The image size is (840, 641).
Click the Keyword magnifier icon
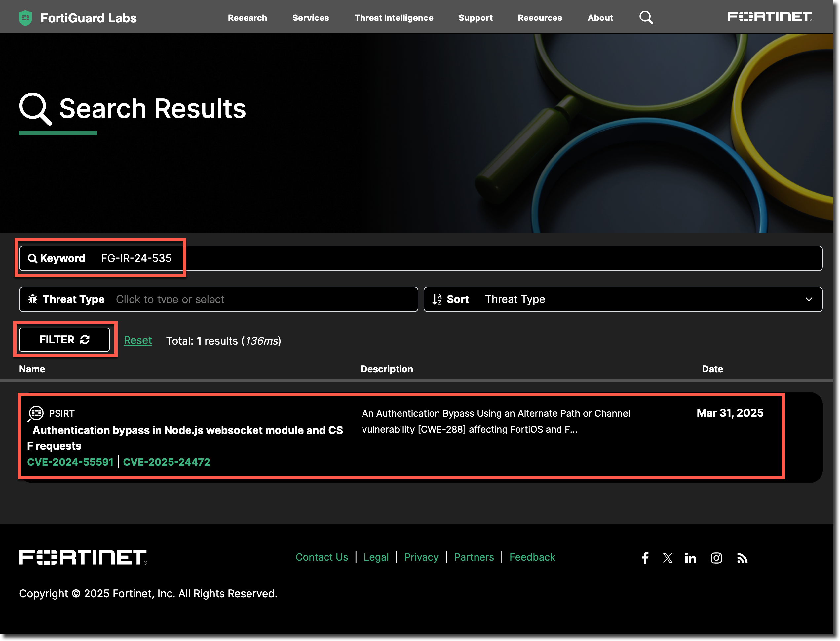coord(32,259)
